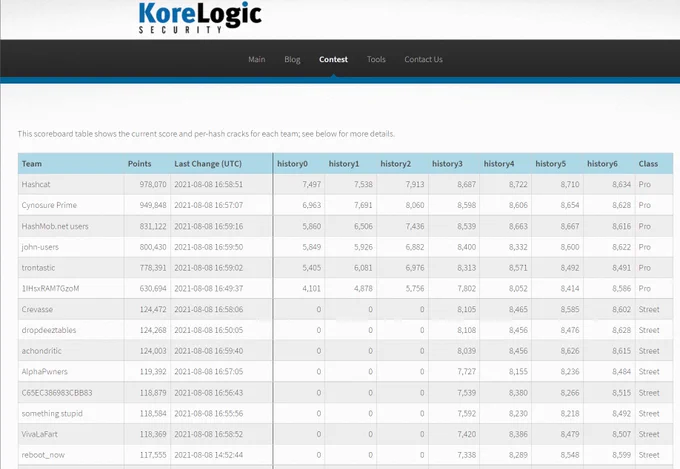Click trontastic points 778,391
The height and width of the screenshot is (469, 680).
153,268
